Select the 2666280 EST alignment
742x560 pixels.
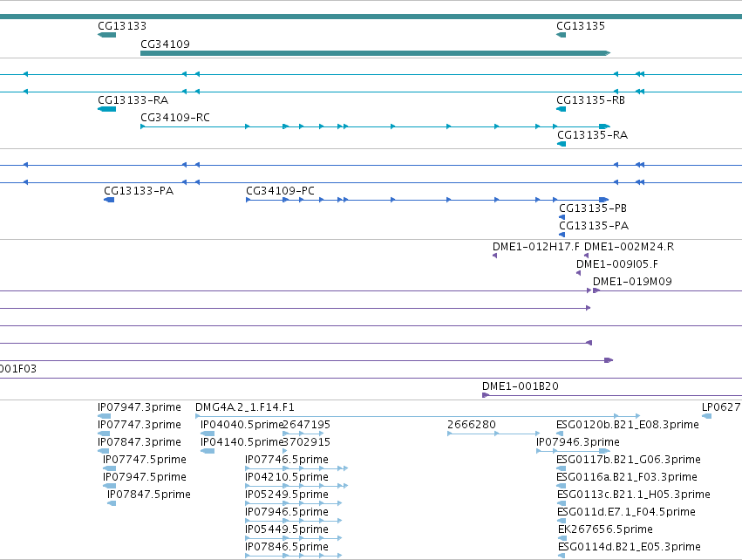(x=494, y=434)
